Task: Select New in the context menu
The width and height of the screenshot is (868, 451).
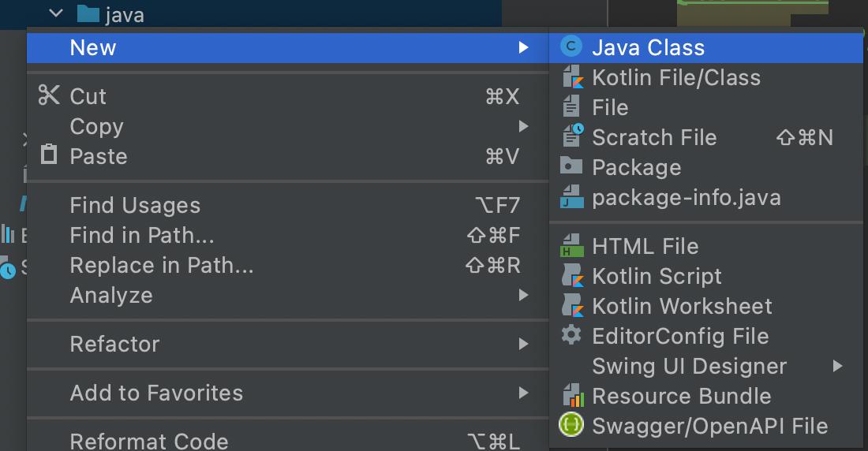Action: pos(288,47)
